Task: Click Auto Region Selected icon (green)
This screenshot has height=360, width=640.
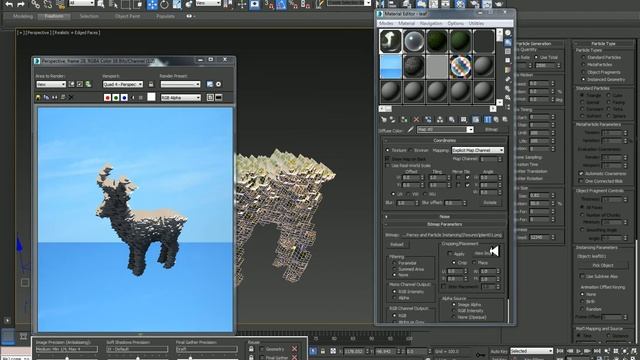Action: 88,84
